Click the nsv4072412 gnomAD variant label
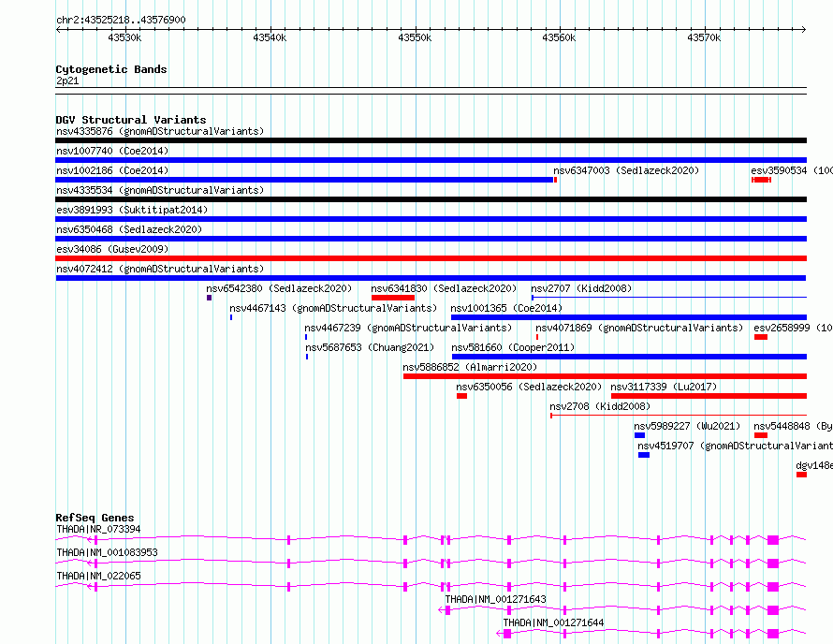 point(160,269)
